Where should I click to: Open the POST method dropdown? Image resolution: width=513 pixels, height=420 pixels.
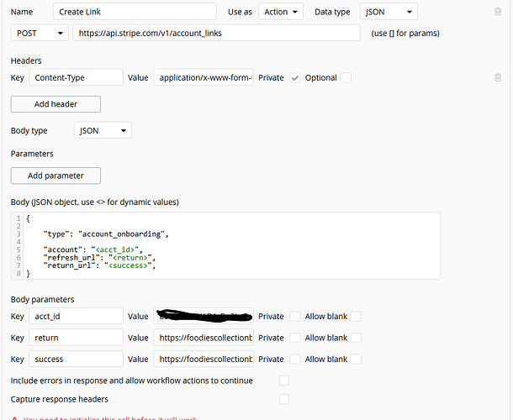[x=40, y=34]
